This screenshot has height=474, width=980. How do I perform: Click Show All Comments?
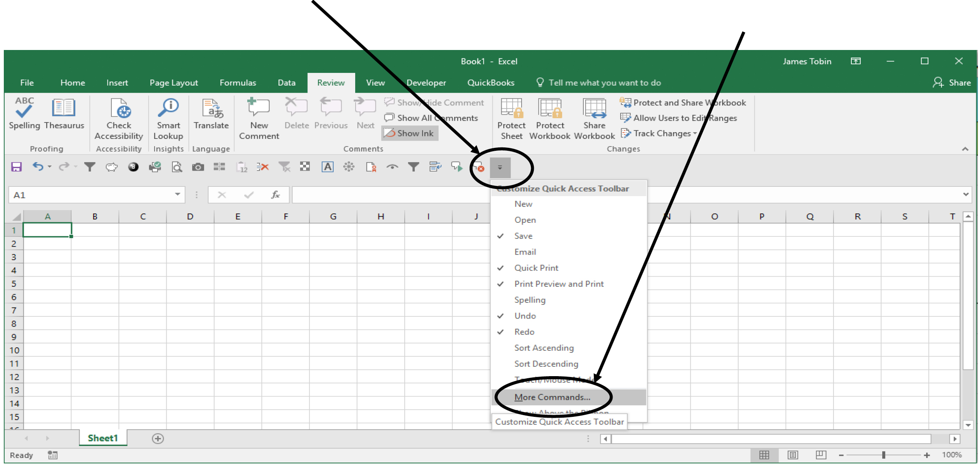pos(431,118)
